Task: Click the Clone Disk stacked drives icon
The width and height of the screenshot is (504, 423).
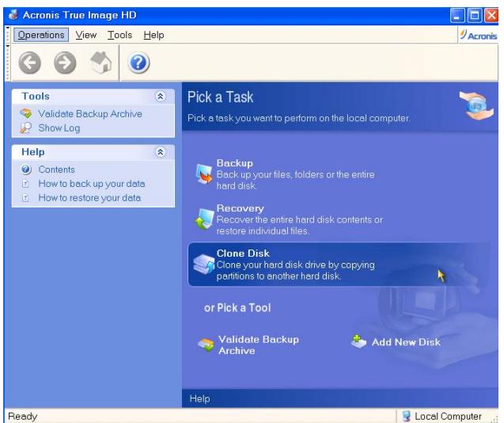Action: tap(204, 264)
